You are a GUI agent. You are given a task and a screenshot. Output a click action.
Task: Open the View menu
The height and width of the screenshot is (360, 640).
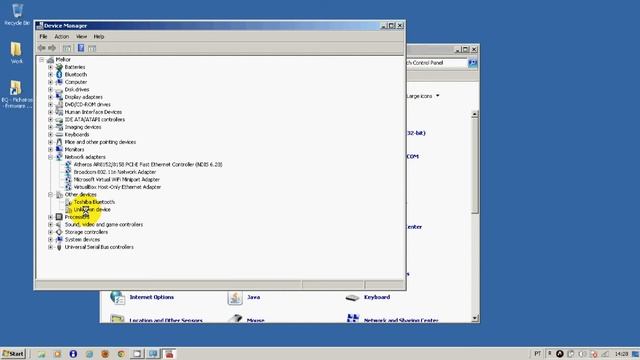click(x=81, y=36)
